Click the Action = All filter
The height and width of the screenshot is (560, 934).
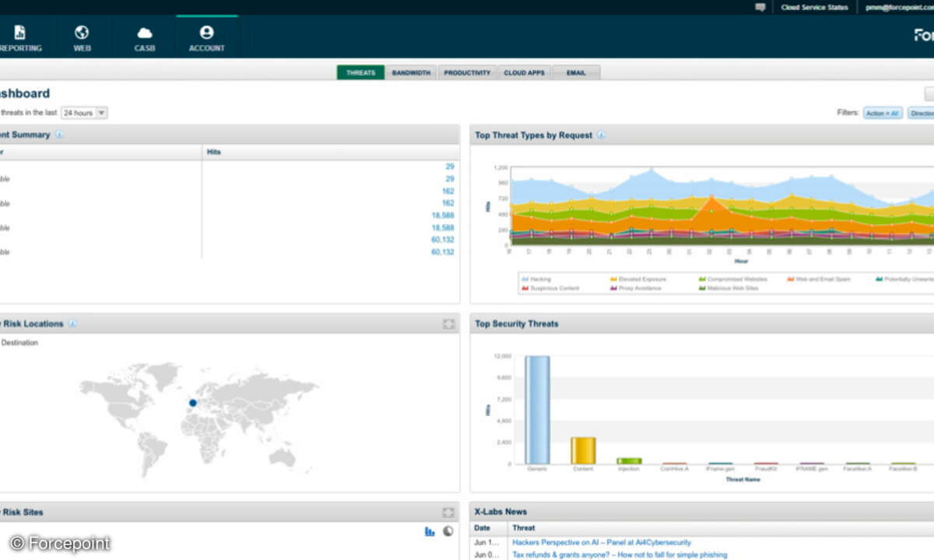coord(883,113)
